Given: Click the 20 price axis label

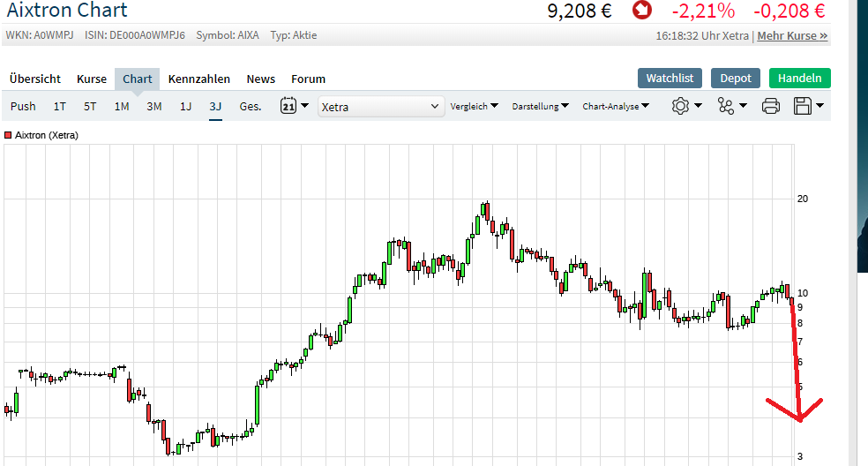Looking at the screenshot, I should (x=802, y=199).
